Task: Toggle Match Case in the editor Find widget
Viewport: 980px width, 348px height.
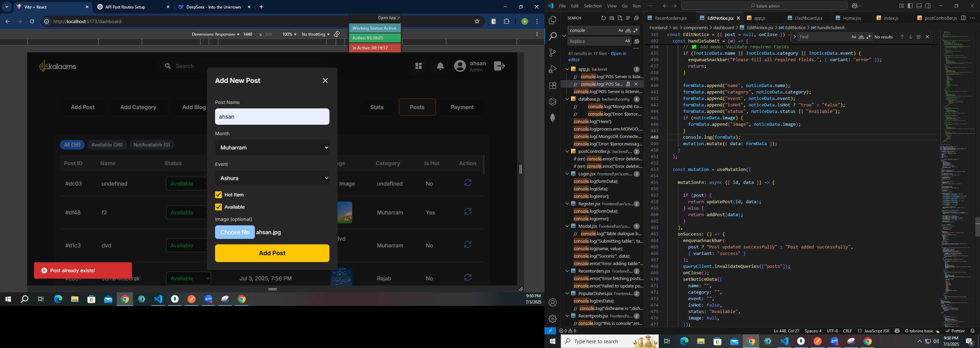Action: pos(854,37)
